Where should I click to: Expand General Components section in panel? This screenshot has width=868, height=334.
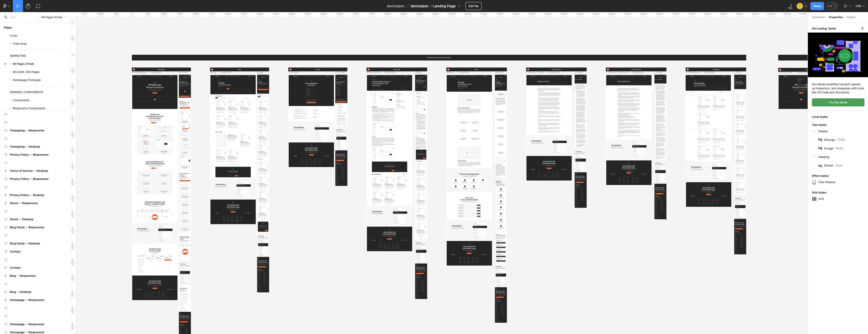click(26, 92)
